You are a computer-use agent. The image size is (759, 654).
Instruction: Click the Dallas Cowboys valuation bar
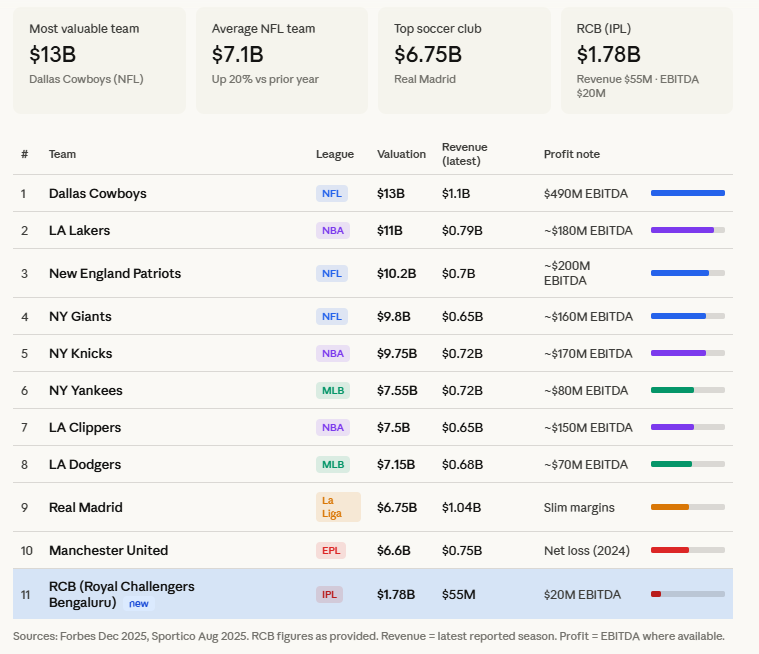[688, 193]
